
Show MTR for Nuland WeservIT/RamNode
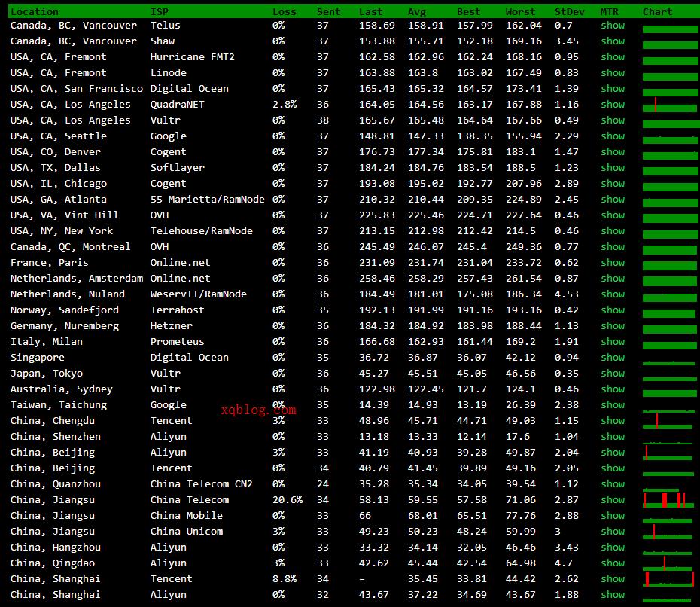[x=613, y=294]
